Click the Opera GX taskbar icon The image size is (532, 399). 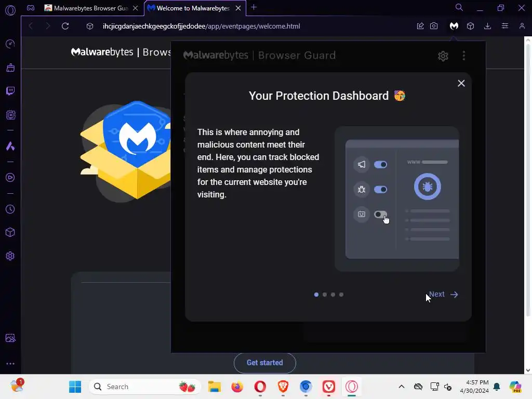(x=352, y=387)
